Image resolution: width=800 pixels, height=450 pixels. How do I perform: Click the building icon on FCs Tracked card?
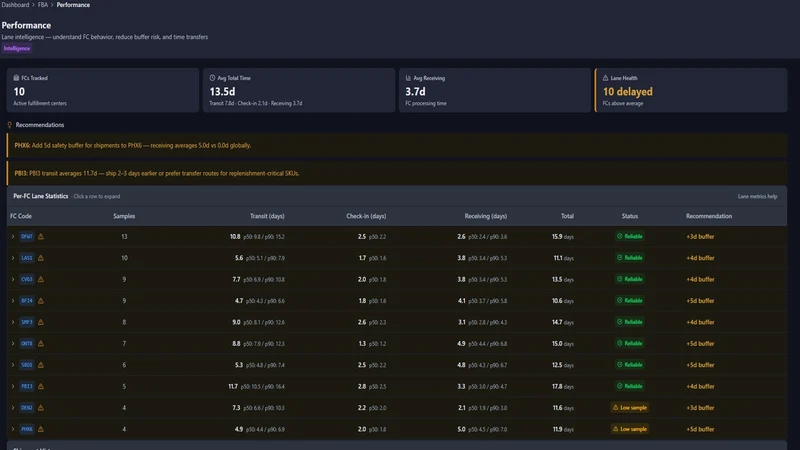pyautogui.click(x=16, y=78)
